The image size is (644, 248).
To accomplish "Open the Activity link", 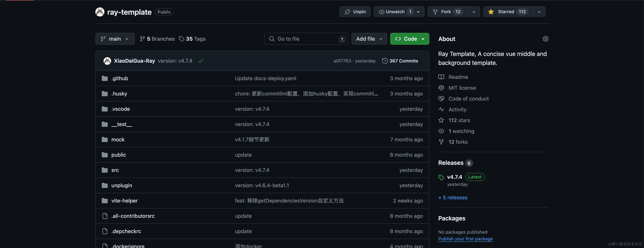I will click(x=457, y=109).
